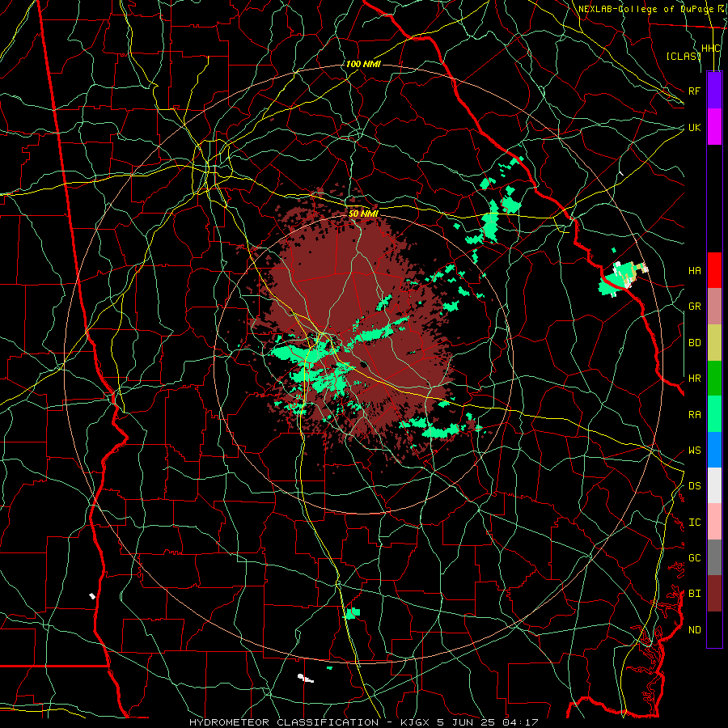Click the 'RA' legend label
This screenshot has width=728, height=728.
pos(694,415)
